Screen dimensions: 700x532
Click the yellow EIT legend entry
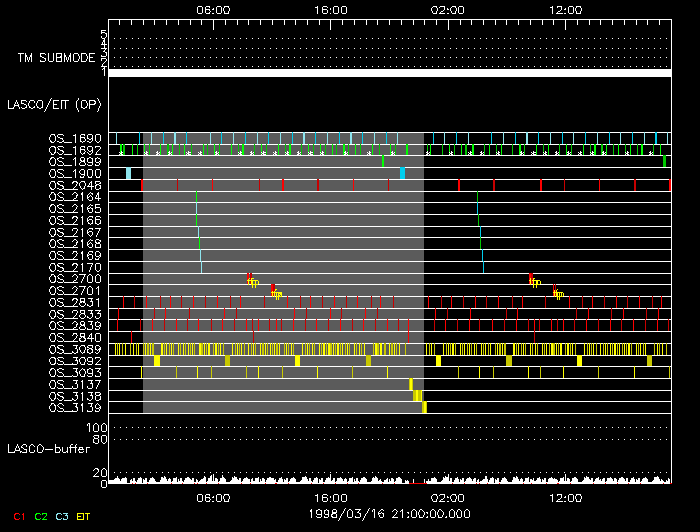[x=83, y=517]
